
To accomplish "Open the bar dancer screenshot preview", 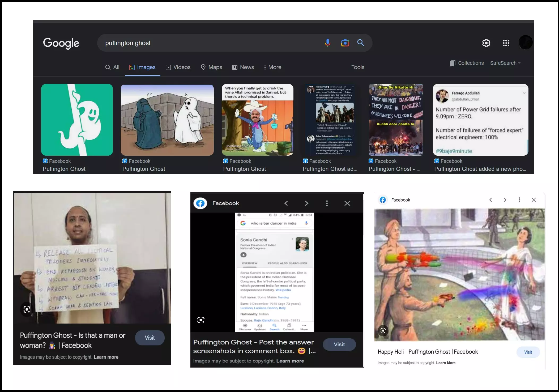I will point(275,272).
